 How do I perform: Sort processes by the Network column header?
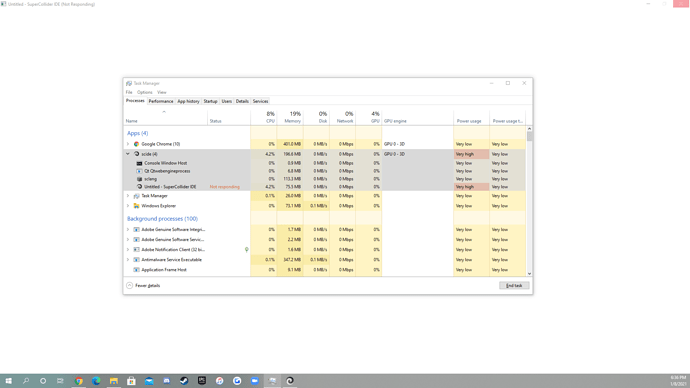tap(343, 117)
